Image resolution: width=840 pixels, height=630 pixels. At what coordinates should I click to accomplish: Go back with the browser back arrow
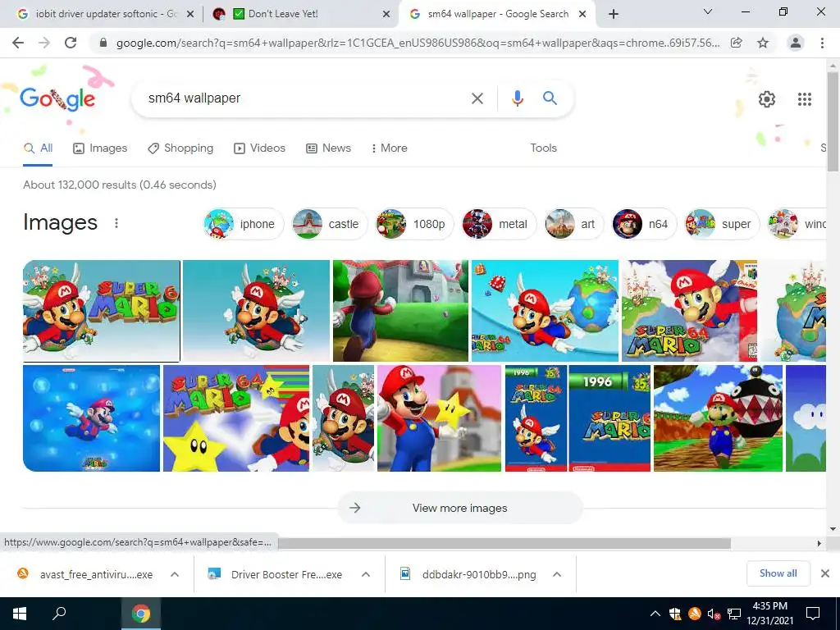pyautogui.click(x=18, y=43)
